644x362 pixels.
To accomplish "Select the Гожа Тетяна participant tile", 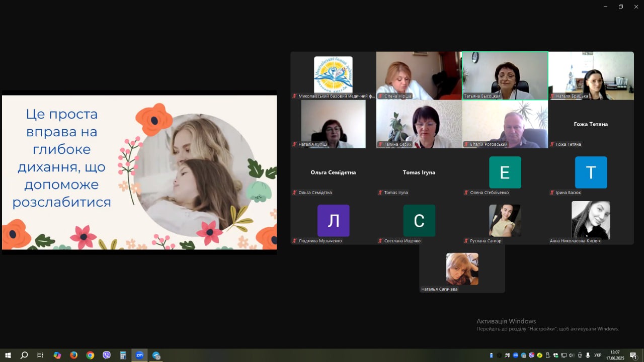I will click(591, 124).
